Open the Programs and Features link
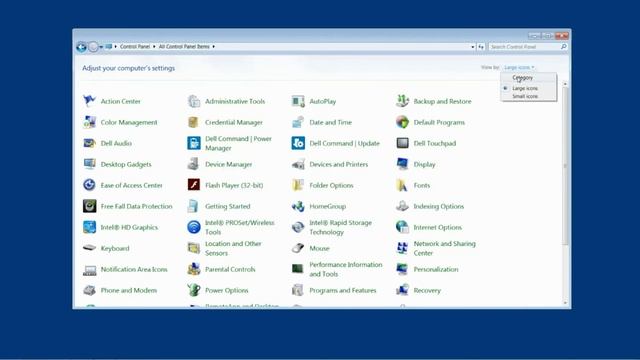 pos(342,290)
